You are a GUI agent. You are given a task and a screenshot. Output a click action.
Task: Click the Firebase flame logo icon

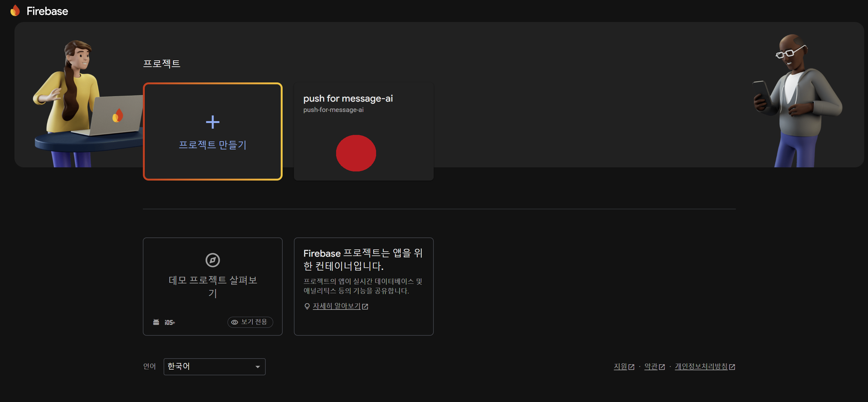[15, 11]
